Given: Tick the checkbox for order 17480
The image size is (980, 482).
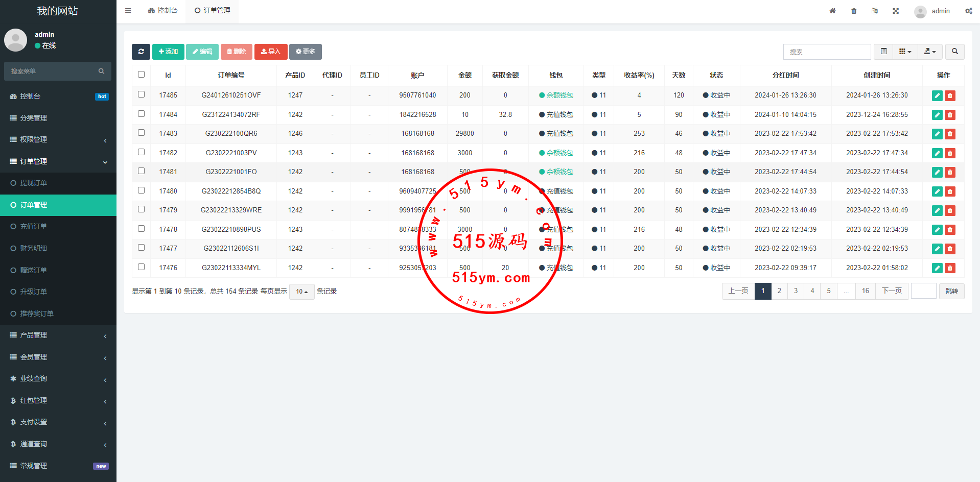Looking at the screenshot, I should (x=142, y=190).
